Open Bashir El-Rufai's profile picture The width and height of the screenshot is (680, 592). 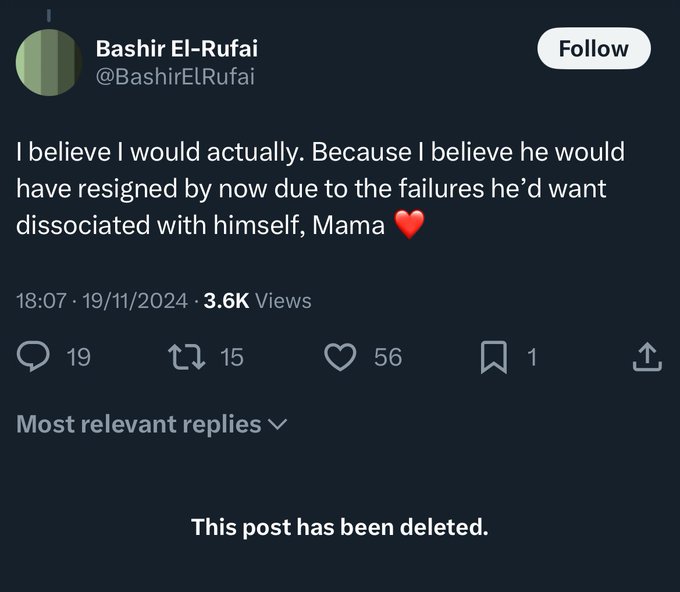click(49, 62)
